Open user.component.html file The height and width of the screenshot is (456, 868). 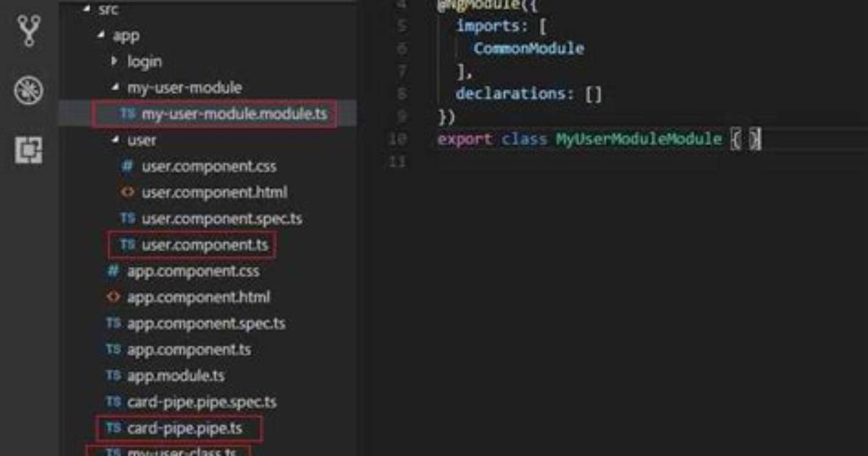click(214, 192)
